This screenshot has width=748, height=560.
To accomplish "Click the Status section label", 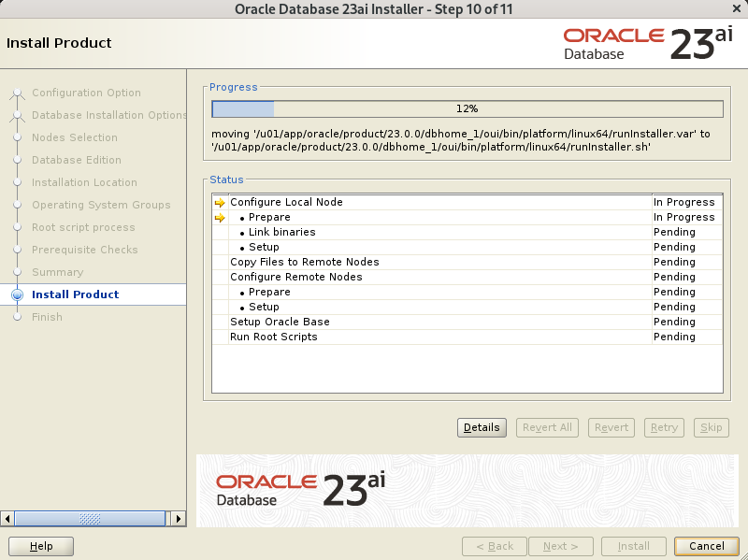I will point(226,179).
